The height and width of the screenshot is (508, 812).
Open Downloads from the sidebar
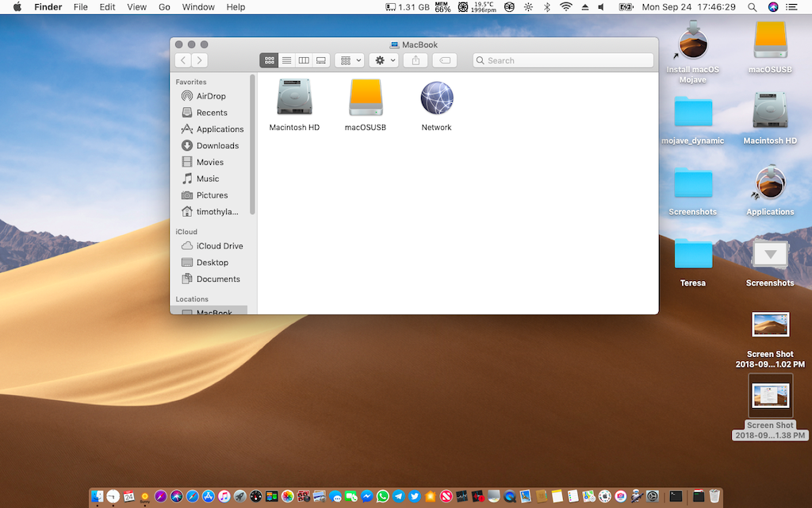(217, 146)
